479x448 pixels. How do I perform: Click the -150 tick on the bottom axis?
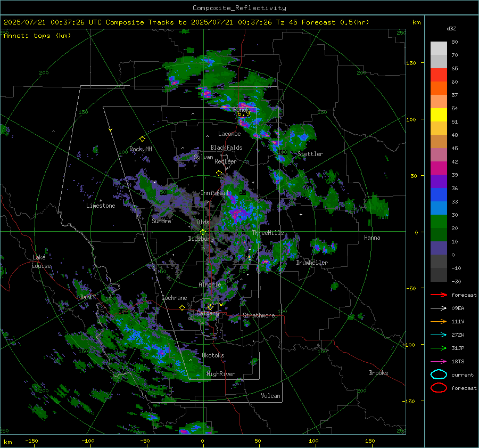click(31, 441)
